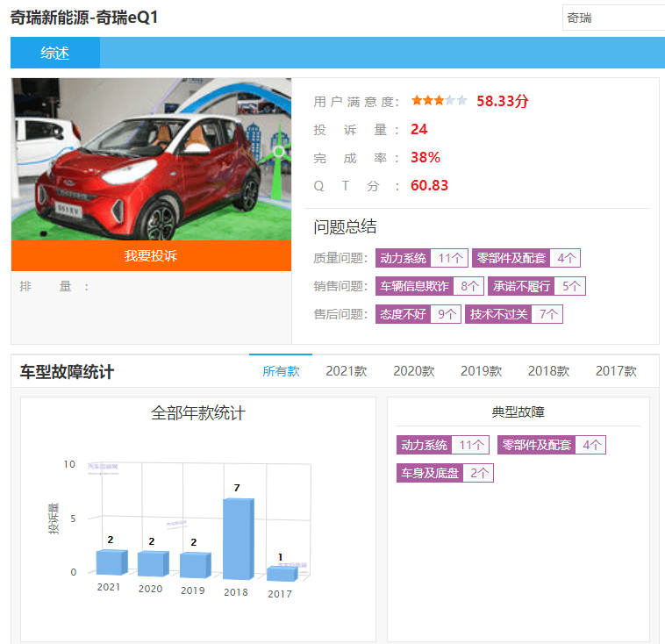The image size is (665, 644).
Task: Switch to the 2017款 tab
Action: point(616,371)
